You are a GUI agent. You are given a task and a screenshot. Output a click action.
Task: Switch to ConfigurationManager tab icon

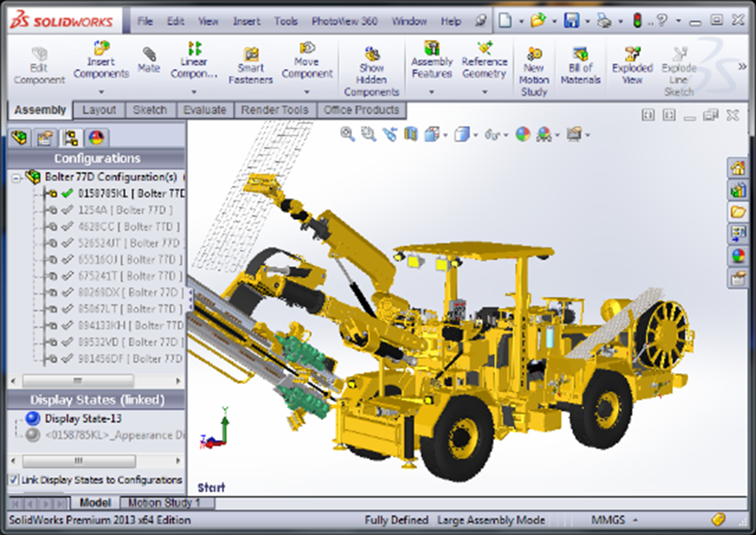tap(70, 138)
